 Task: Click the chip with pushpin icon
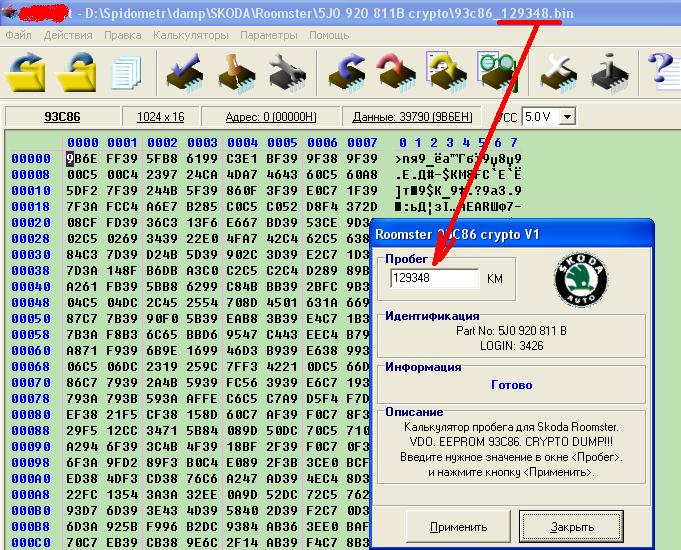coord(236,73)
